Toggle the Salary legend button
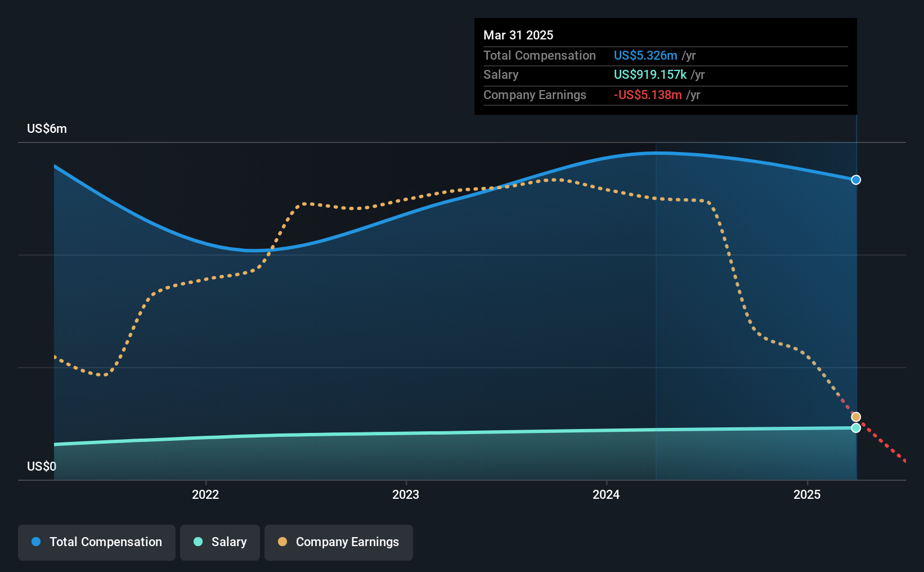The height and width of the screenshot is (572, 924). click(220, 542)
